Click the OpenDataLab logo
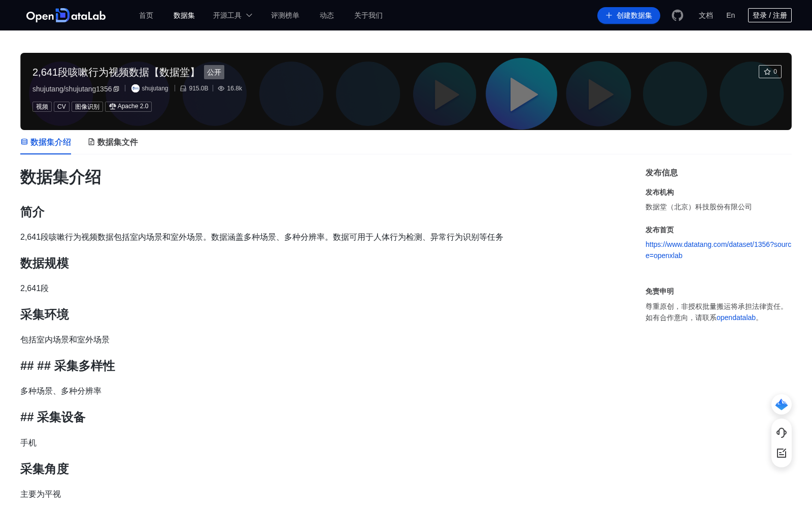The width and height of the screenshot is (812, 508). [66, 15]
